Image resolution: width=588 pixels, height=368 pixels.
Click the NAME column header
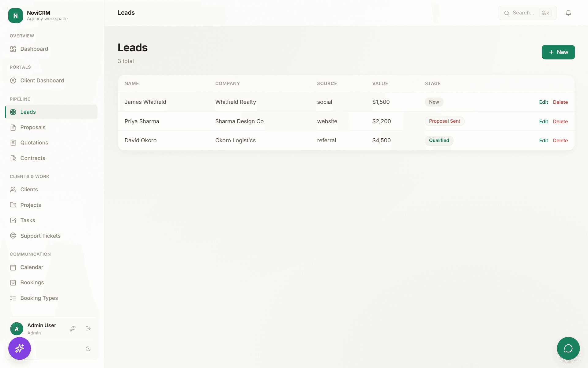(x=132, y=83)
